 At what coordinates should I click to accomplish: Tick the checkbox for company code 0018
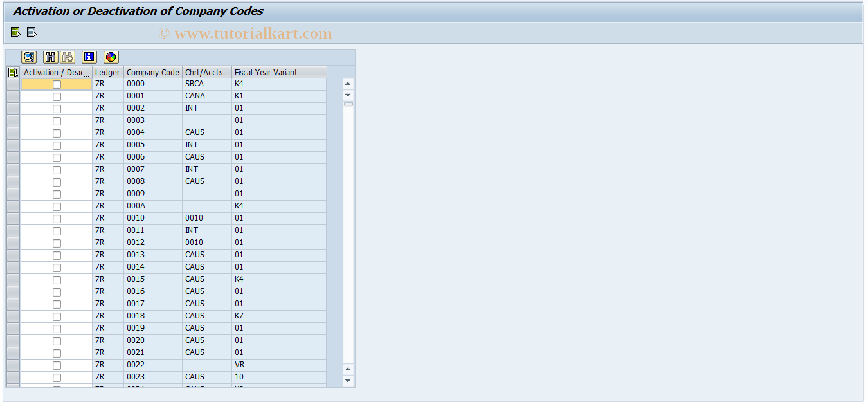coord(57,316)
